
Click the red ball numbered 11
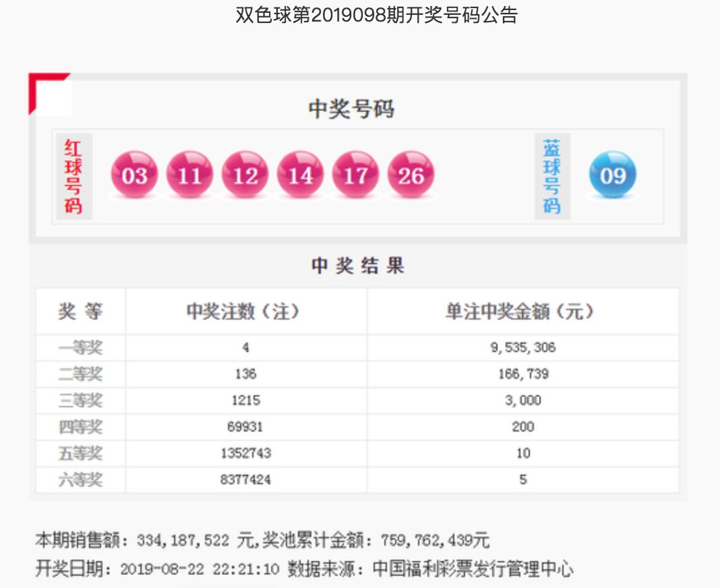pyautogui.click(x=189, y=175)
